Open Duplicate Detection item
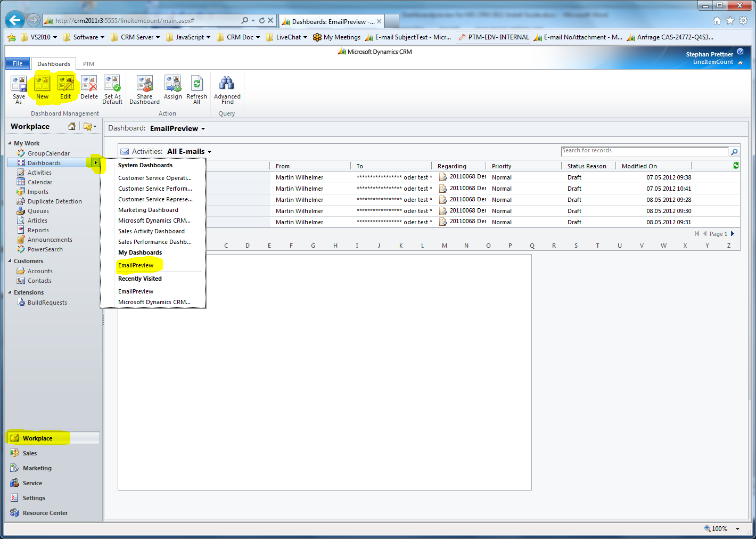 click(x=54, y=201)
